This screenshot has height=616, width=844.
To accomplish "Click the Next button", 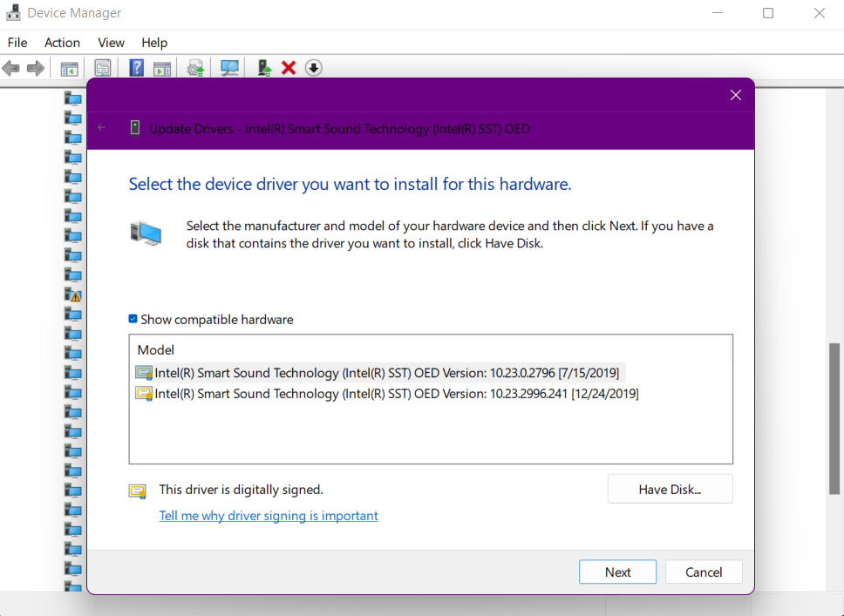I will point(617,572).
